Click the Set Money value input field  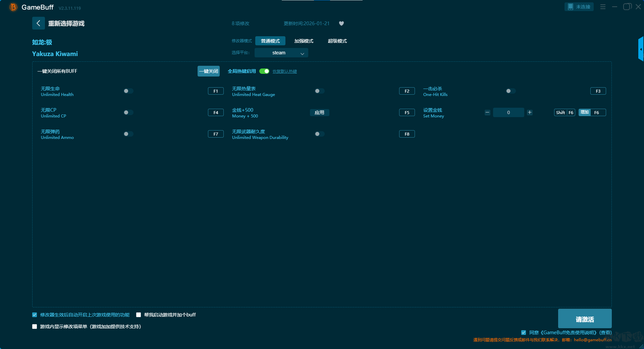click(x=508, y=112)
